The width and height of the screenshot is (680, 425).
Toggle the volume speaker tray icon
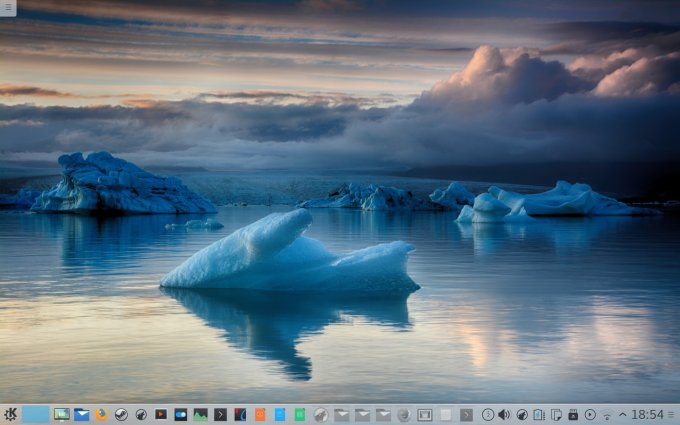(x=504, y=414)
